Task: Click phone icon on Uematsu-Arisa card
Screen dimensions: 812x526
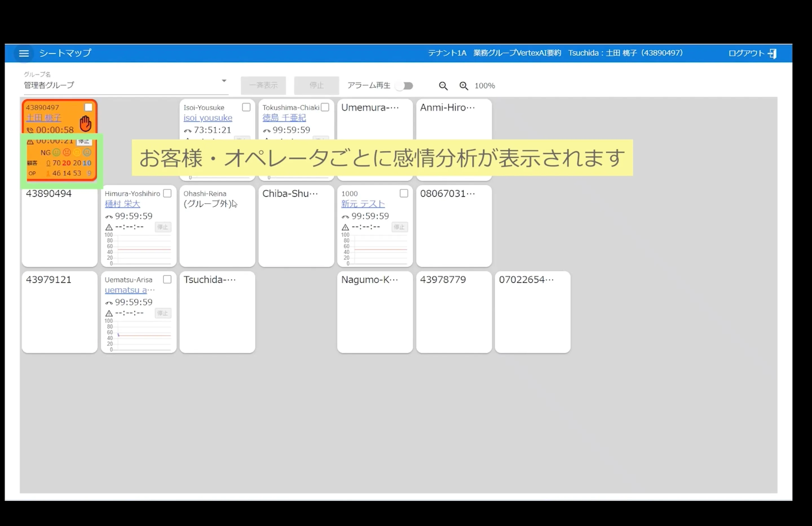Action: click(x=109, y=303)
